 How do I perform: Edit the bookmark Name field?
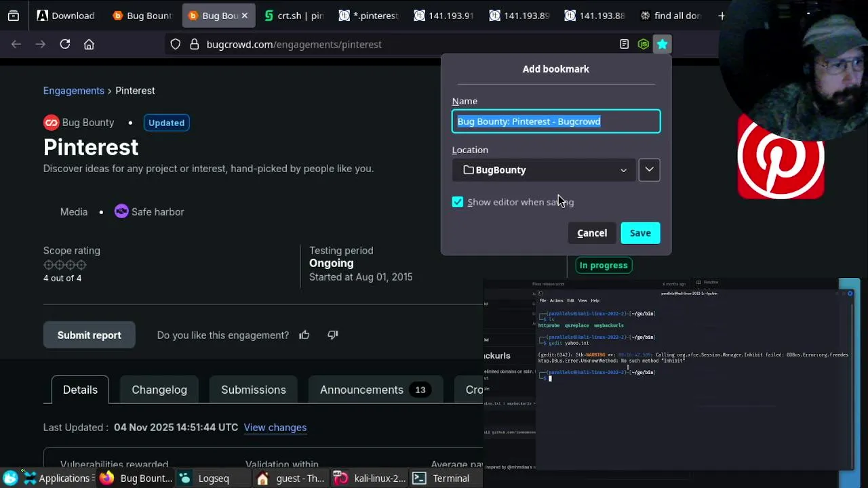coord(556,121)
